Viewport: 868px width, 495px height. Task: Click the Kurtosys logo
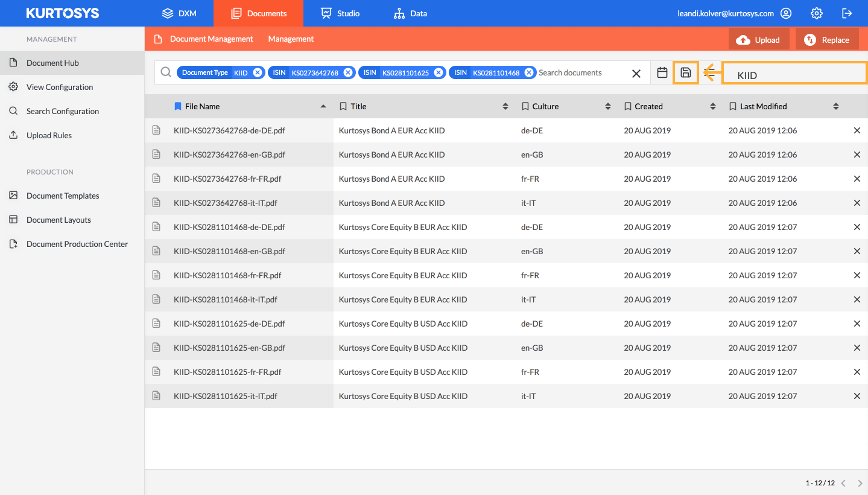point(63,13)
